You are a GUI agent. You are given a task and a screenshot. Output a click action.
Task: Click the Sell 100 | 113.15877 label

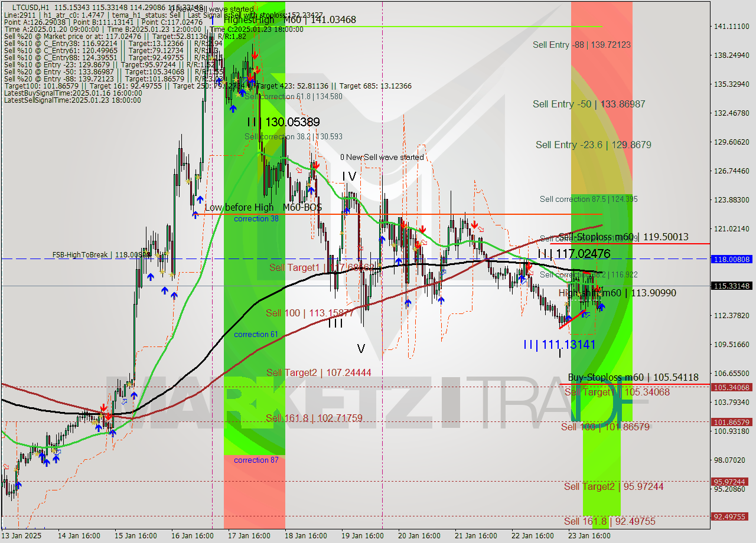click(309, 313)
